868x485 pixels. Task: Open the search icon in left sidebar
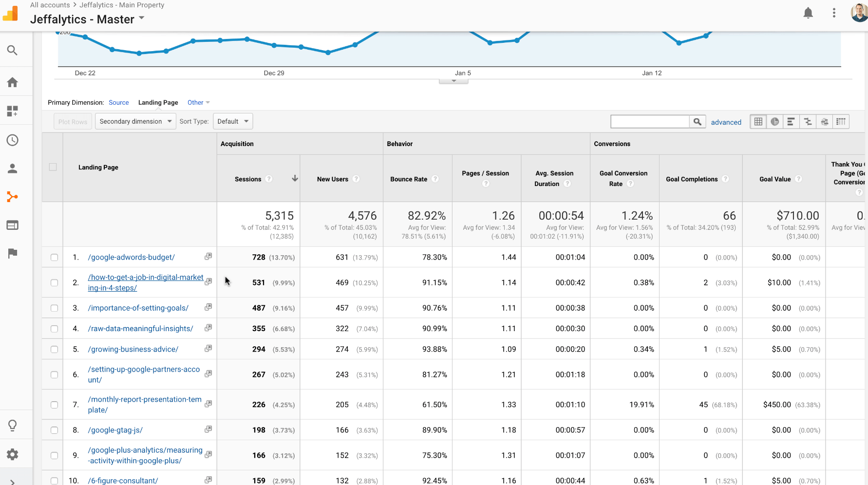pyautogui.click(x=12, y=50)
